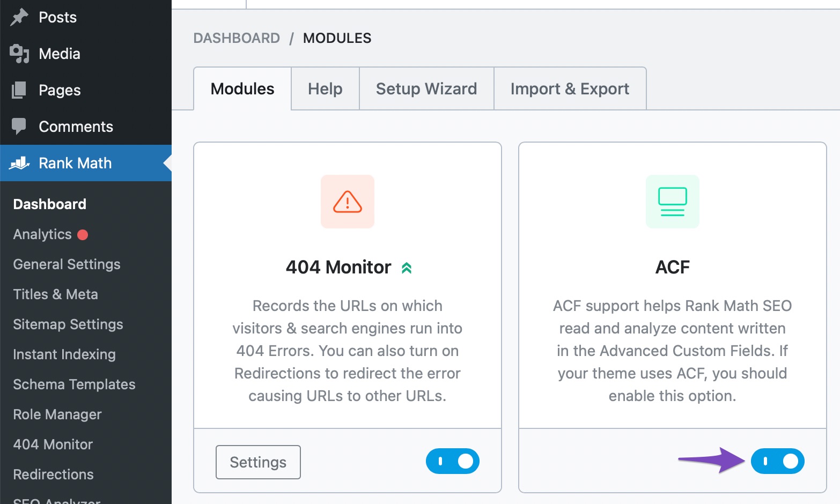
Task: Open the Setup Wizard tab
Action: (426, 88)
